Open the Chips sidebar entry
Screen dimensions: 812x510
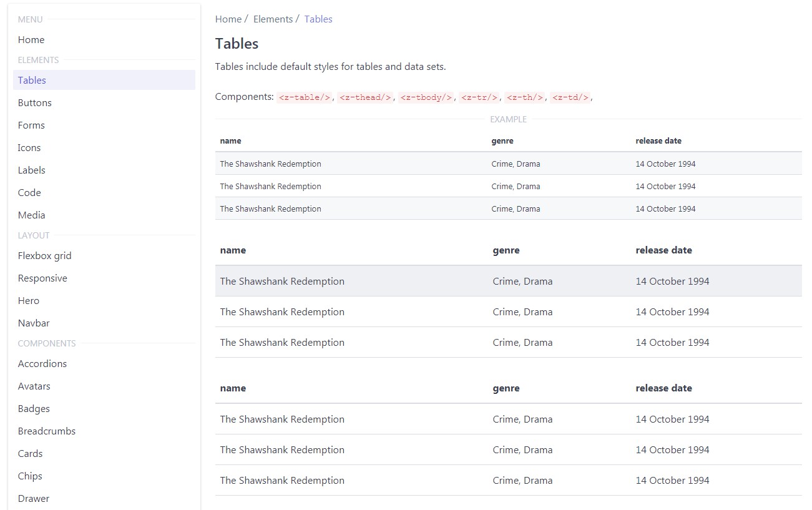pyautogui.click(x=104, y=476)
